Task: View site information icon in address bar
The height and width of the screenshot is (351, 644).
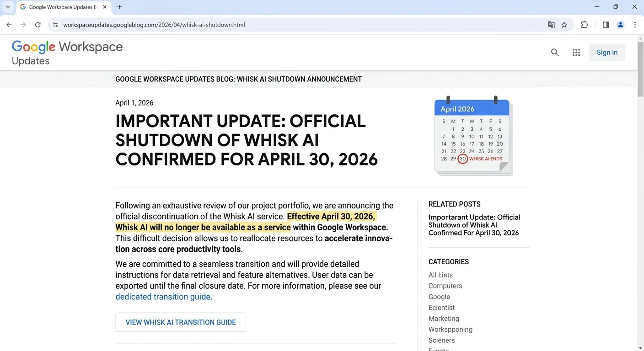Action: (55, 25)
